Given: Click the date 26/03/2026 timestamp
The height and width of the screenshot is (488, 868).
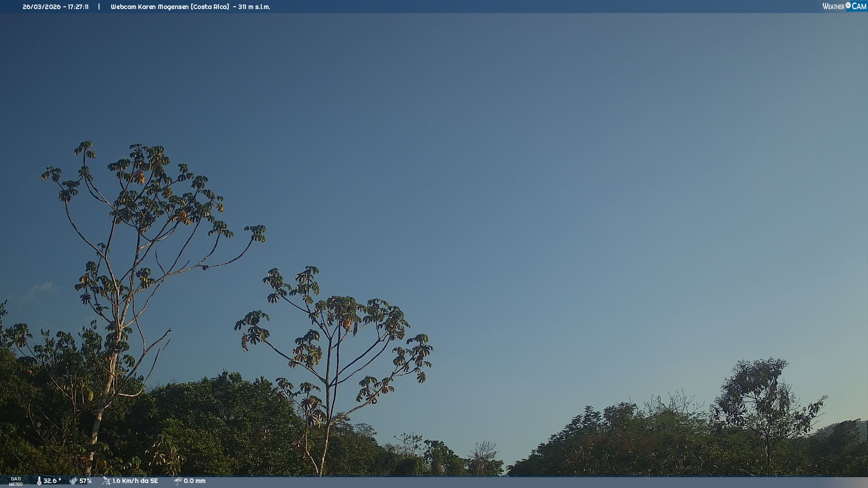Looking at the screenshot, I should pos(42,7).
